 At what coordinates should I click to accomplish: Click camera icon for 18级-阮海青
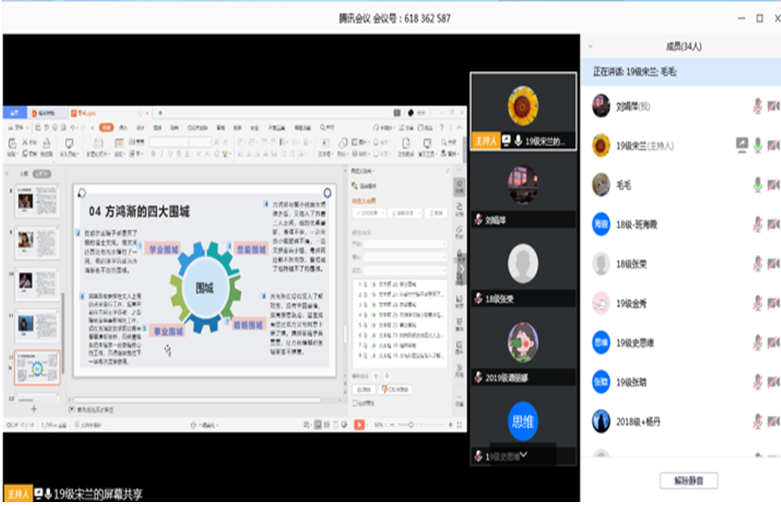click(x=773, y=224)
